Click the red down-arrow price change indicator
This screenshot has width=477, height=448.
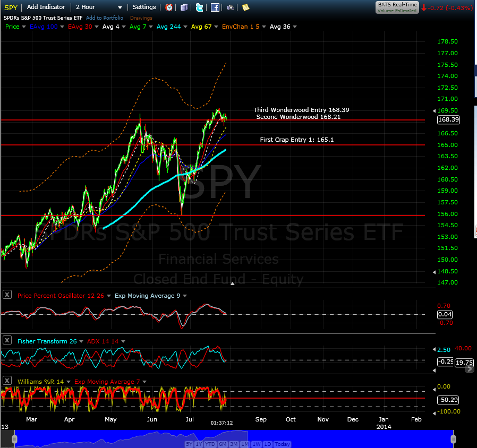[x=424, y=8]
